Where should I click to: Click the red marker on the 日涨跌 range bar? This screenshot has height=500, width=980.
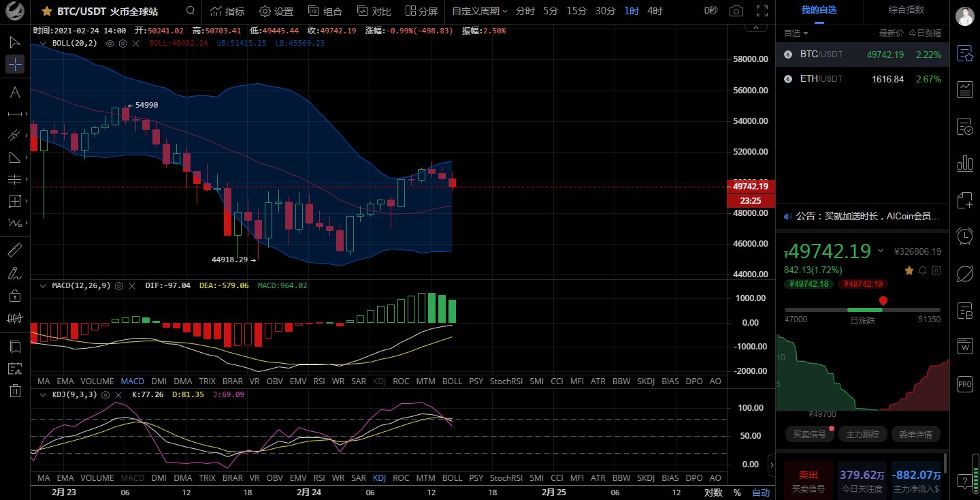pyautogui.click(x=883, y=300)
